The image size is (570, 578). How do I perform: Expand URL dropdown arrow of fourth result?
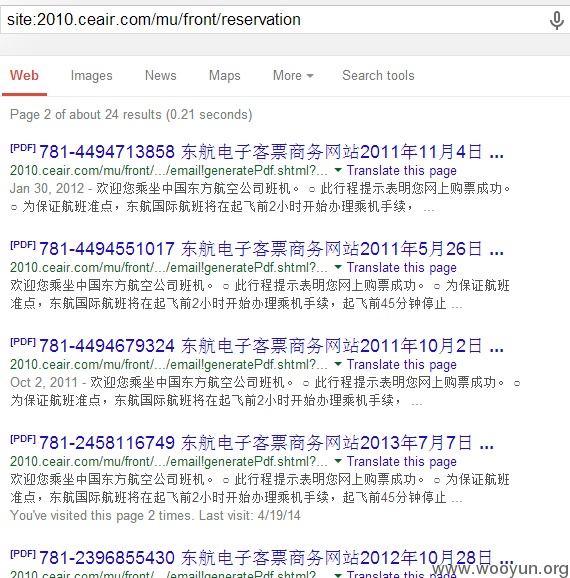(x=338, y=461)
